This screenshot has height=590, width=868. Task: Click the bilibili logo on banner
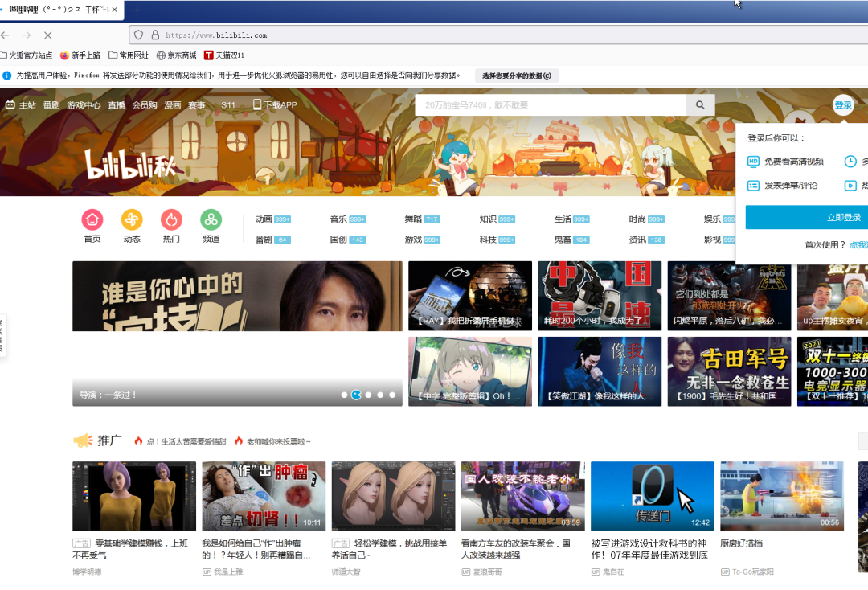(130, 164)
